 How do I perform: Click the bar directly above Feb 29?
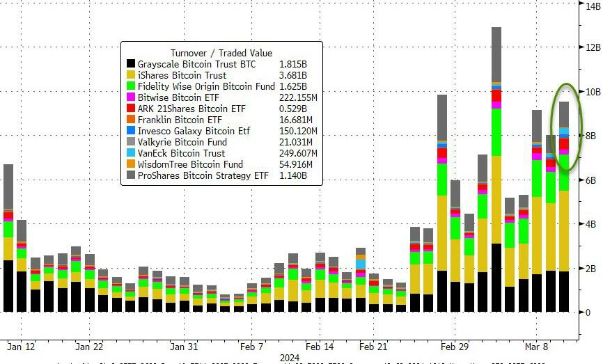[x=455, y=246]
